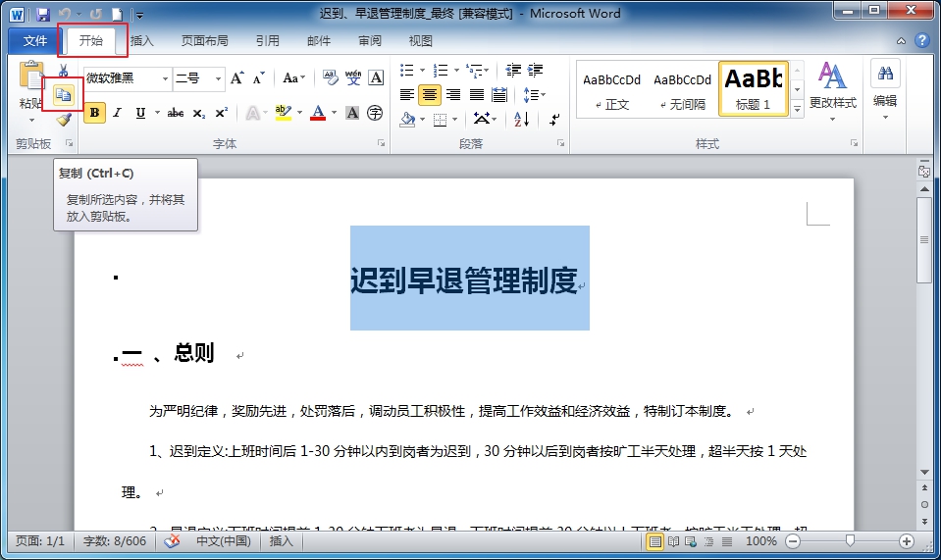Click the Cut scissors icon
941x560 pixels.
click(x=63, y=72)
